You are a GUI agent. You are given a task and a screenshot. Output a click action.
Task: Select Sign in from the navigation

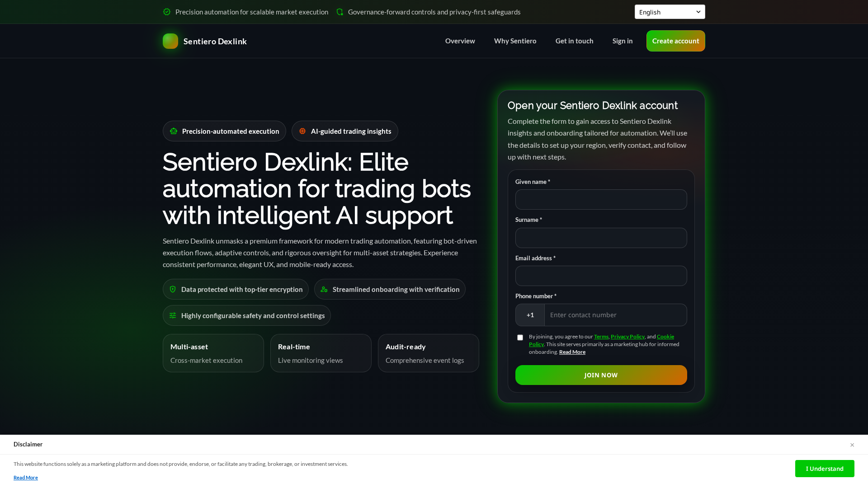coord(622,41)
